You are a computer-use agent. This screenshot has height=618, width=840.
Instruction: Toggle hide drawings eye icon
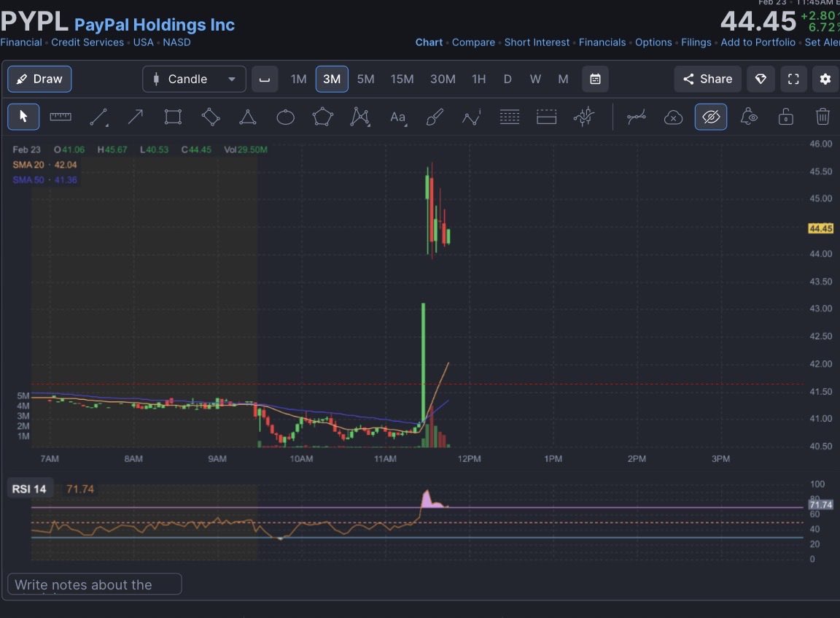click(x=711, y=117)
